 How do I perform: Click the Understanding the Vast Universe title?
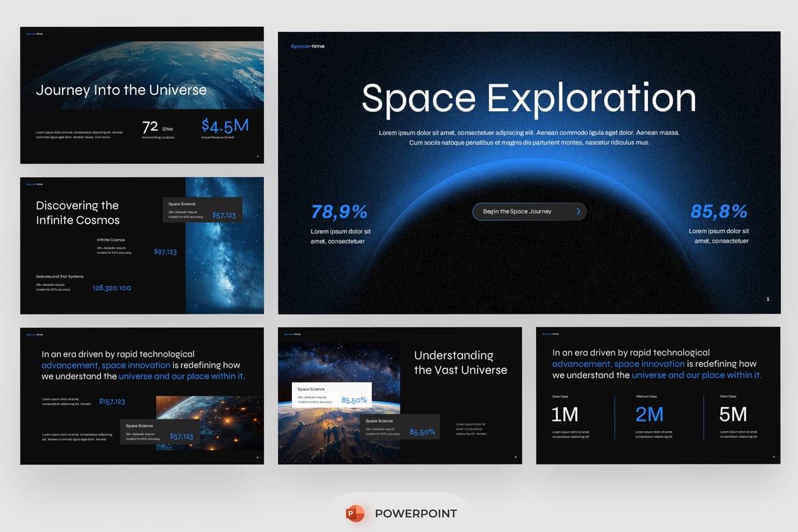tap(460, 362)
